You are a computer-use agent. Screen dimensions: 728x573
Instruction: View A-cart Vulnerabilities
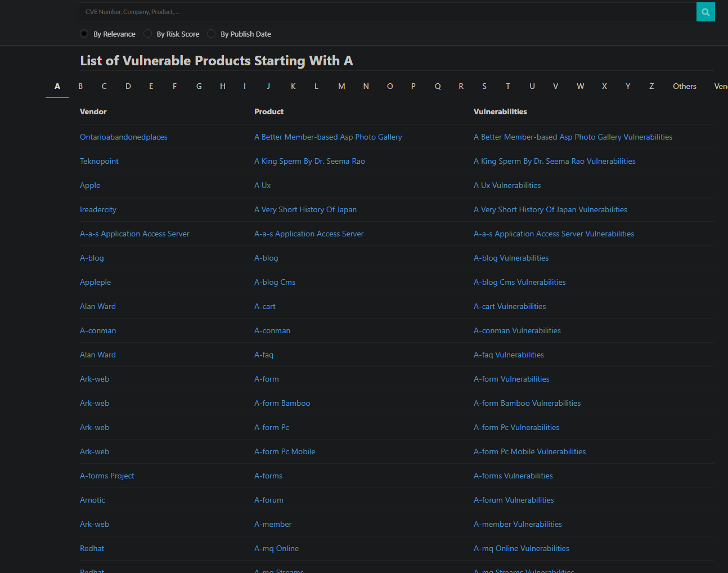[510, 306]
